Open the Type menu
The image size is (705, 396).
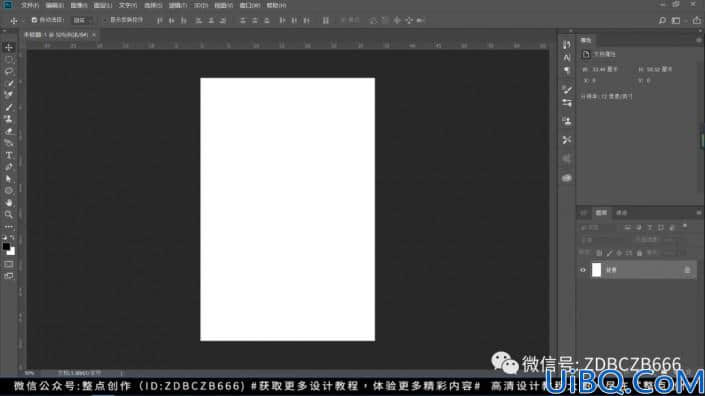[128, 5]
